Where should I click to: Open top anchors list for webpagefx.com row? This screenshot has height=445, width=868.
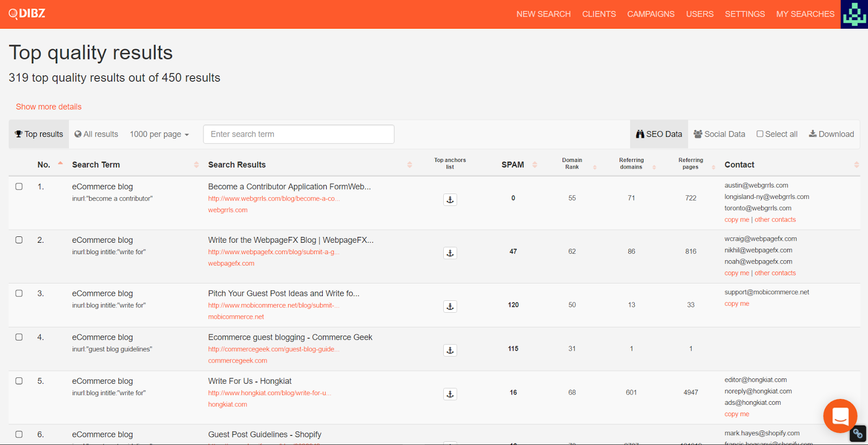pyautogui.click(x=450, y=253)
